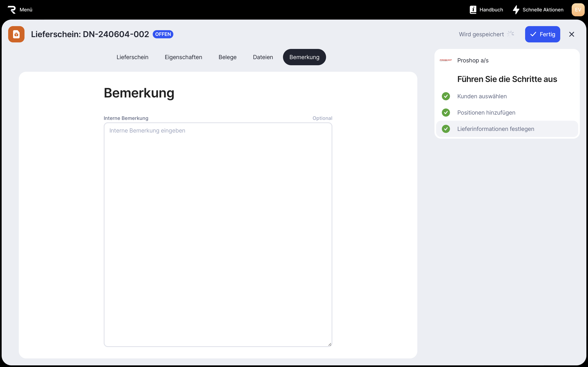Click the active Bemerkung tab
This screenshot has height=367, width=588.
pyautogui.click(x=304, y=57)
